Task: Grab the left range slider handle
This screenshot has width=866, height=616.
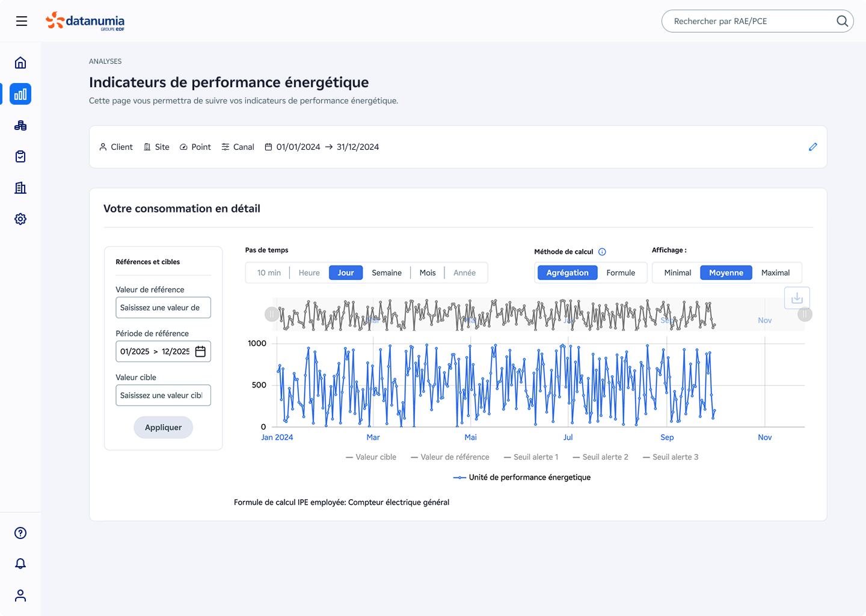Action: coord(271,314)
